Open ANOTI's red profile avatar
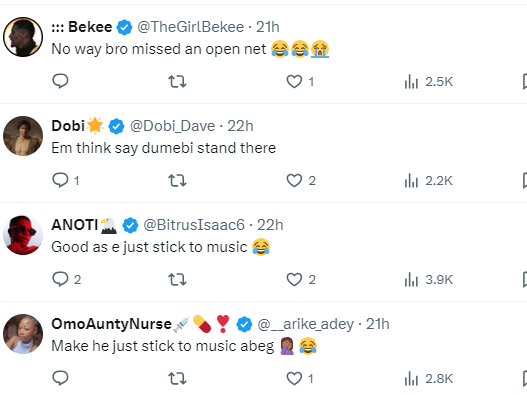 23,235
